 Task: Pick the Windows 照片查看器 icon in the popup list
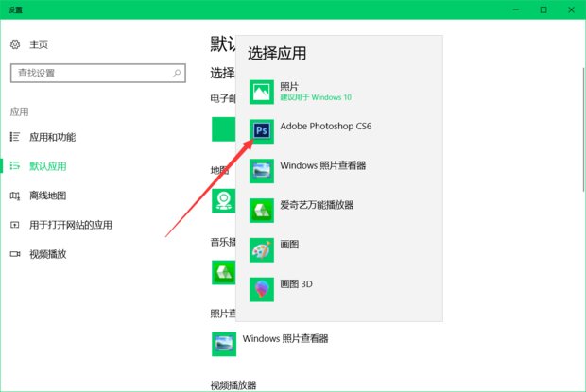click(x=261, y=171)
